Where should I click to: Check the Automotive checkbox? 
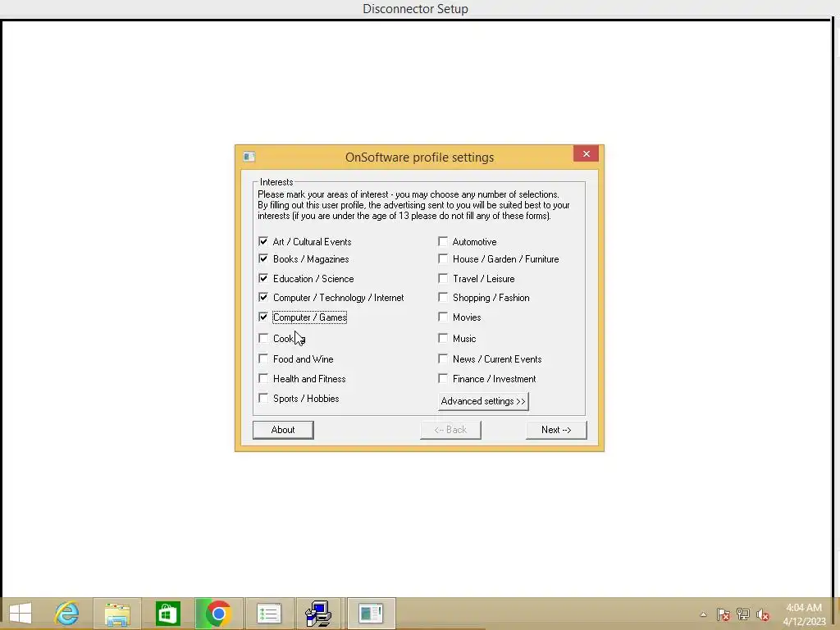(x=443, y=242)
